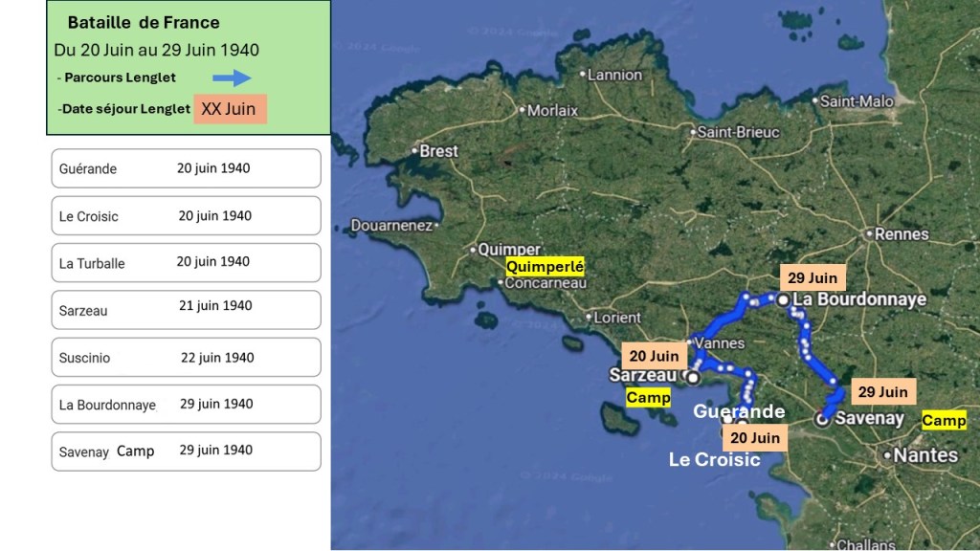
Task: Click the Le Croisic label on the map
Action: point(714,460)
